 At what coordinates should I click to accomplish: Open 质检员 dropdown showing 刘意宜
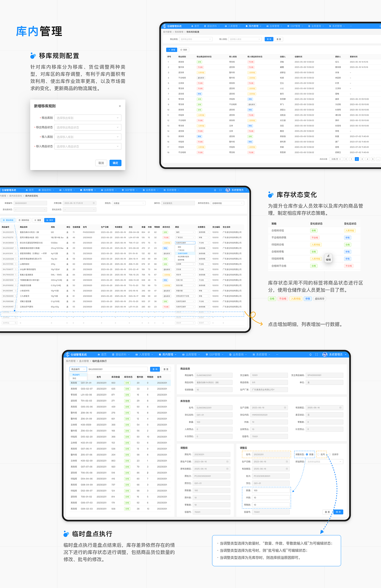click(x=129, y=203)
